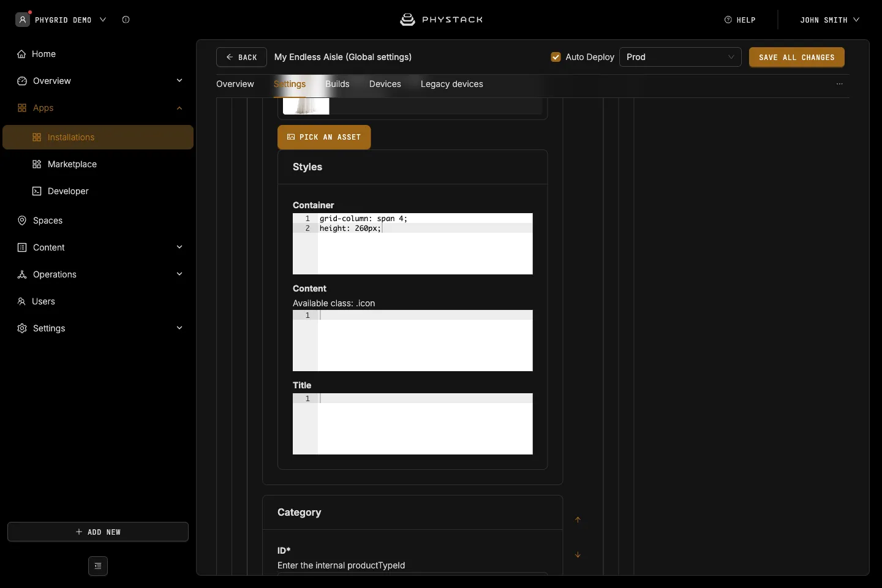Image resolution: width=882 pixels, height=588 pixels.
Task: Click the Phystack logo
Action: pyautogui.click(x=441, y=20)
